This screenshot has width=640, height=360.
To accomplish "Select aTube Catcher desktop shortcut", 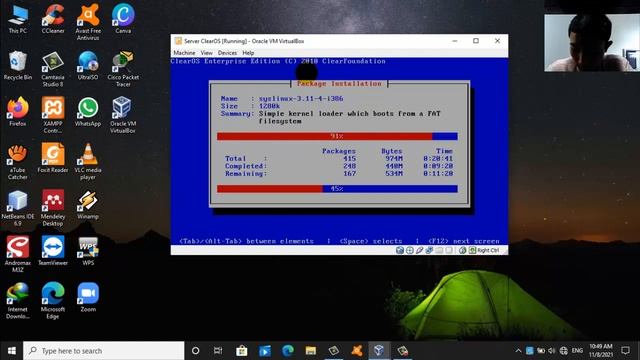I will 18,162.
